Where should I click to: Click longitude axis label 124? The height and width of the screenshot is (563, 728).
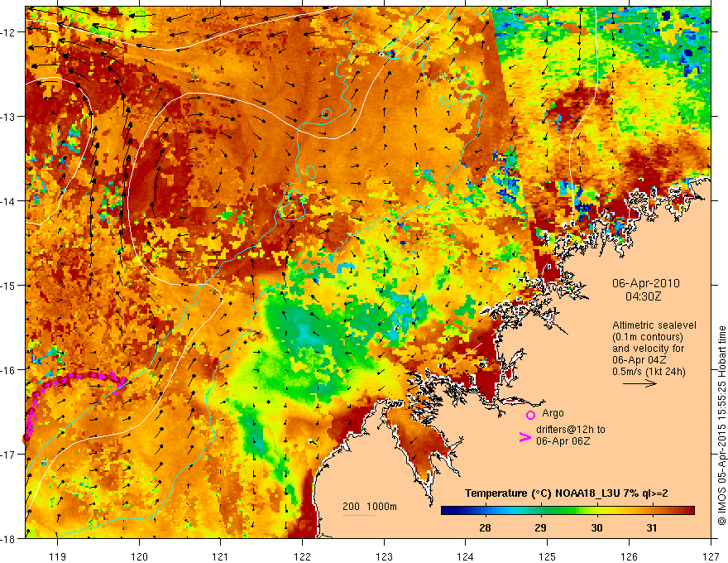[x=466, y=556]
